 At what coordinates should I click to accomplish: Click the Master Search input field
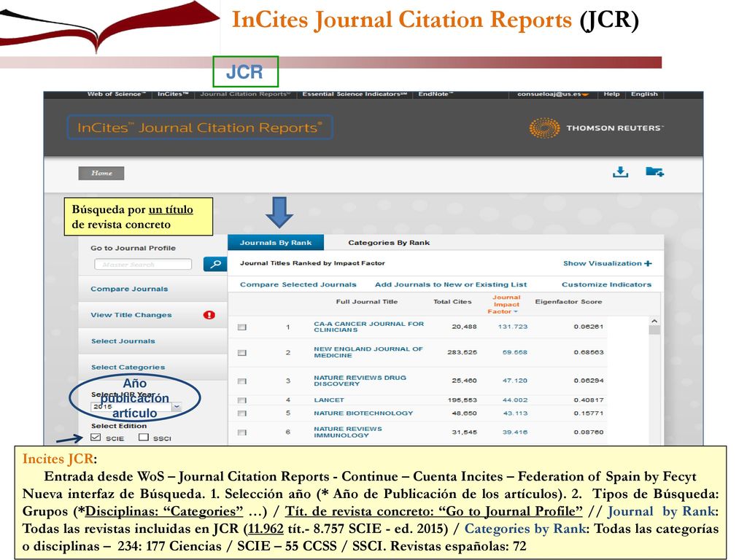point(143,264)
